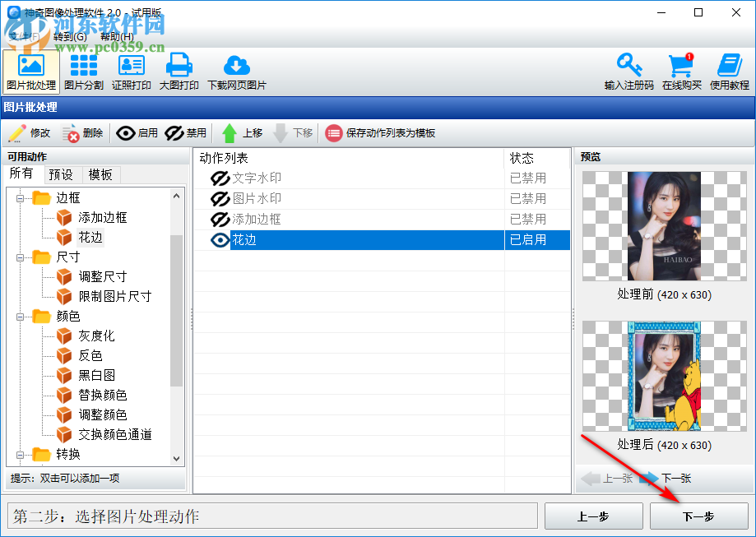Select the 交换颜色通道 tree item

pyautogui.click(x=114, y=435)
